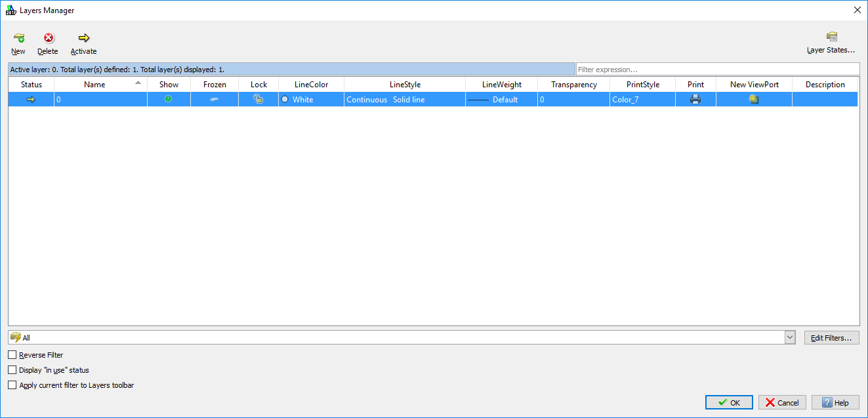Open Layer States manager

point(831,43)
